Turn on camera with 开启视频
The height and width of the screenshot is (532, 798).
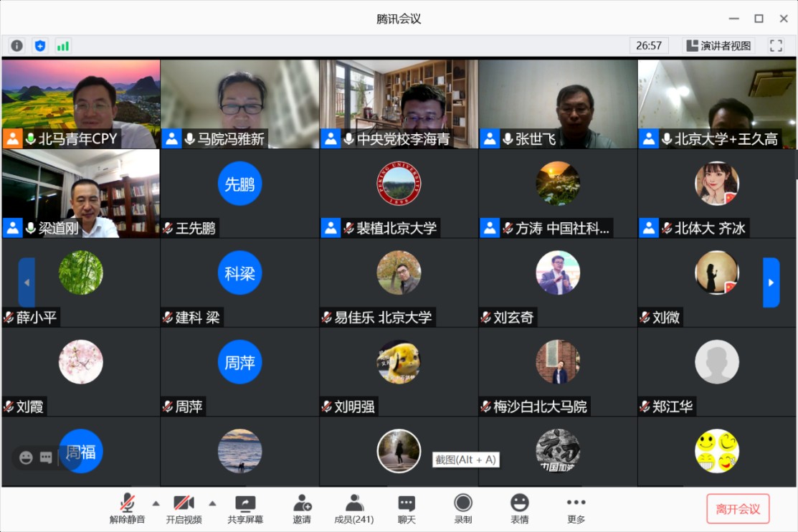pos(184,508)
